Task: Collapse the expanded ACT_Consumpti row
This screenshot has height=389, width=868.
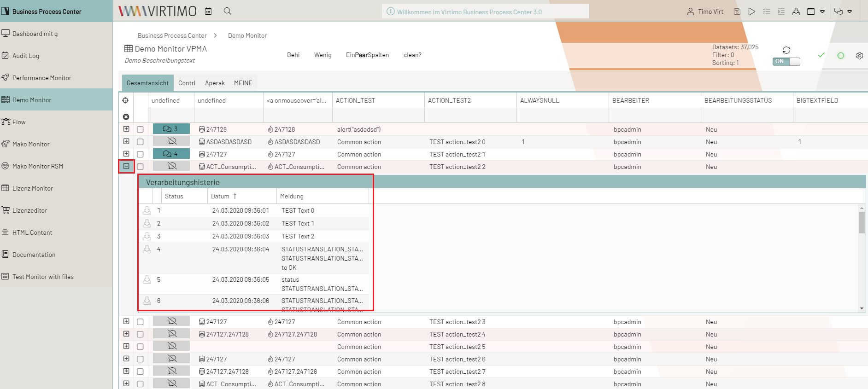Action: (126, 166)
